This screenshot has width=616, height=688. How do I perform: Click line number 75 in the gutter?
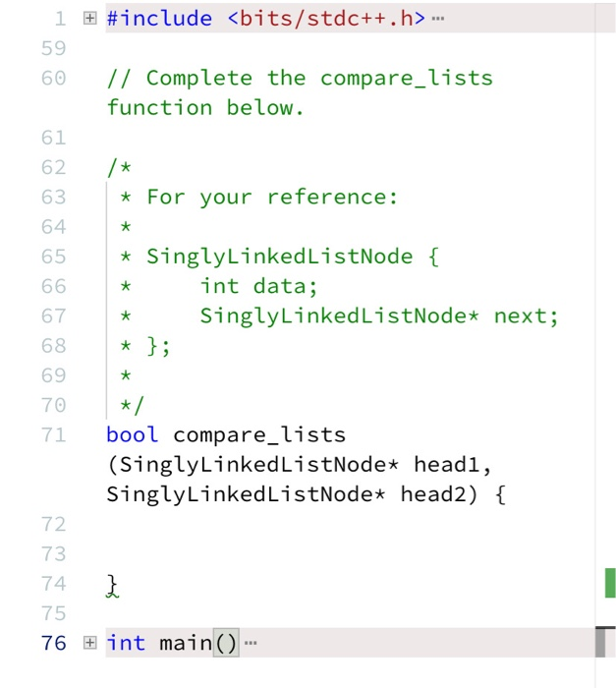pos(53,613)
